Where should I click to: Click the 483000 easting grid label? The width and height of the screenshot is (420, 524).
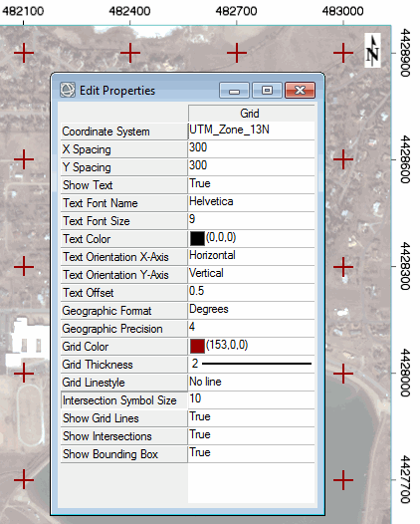pyautogui.click(x=343, y=11)
